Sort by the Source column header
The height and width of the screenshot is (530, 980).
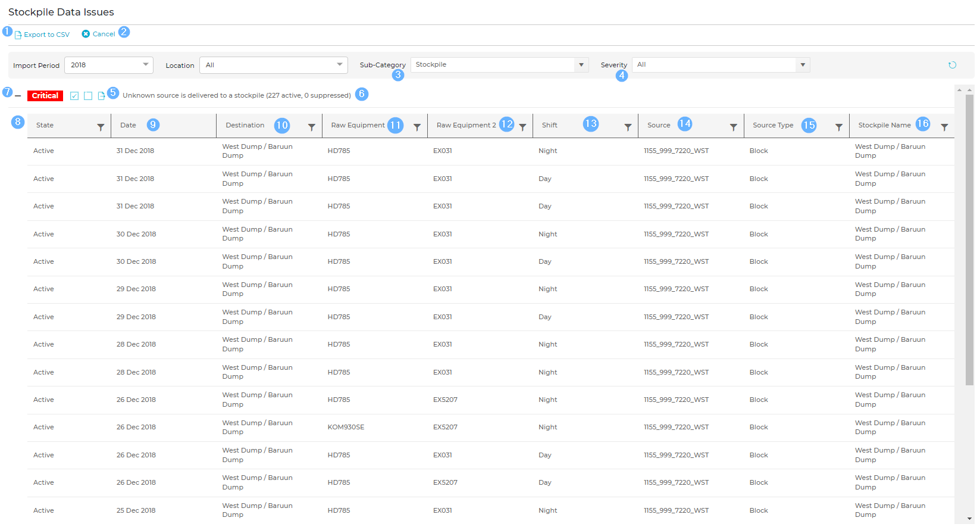pyautogui.click(x=659, y=125)
